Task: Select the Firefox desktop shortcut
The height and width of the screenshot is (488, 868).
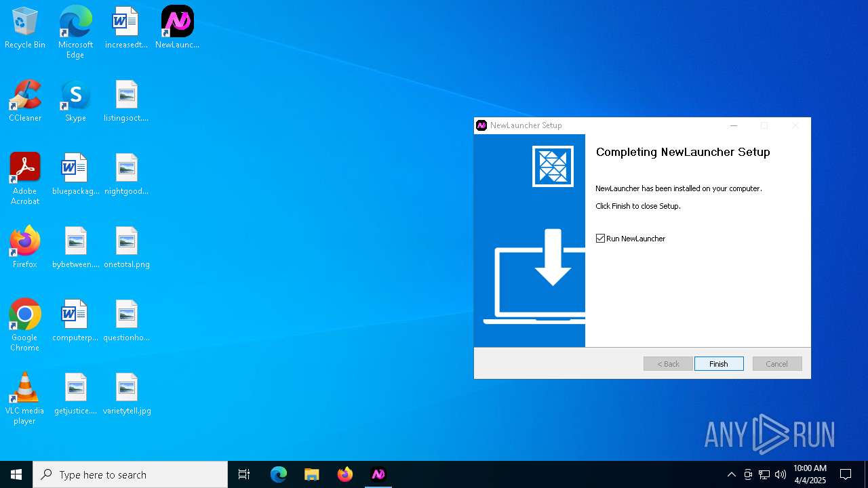Action: point(25,248)
